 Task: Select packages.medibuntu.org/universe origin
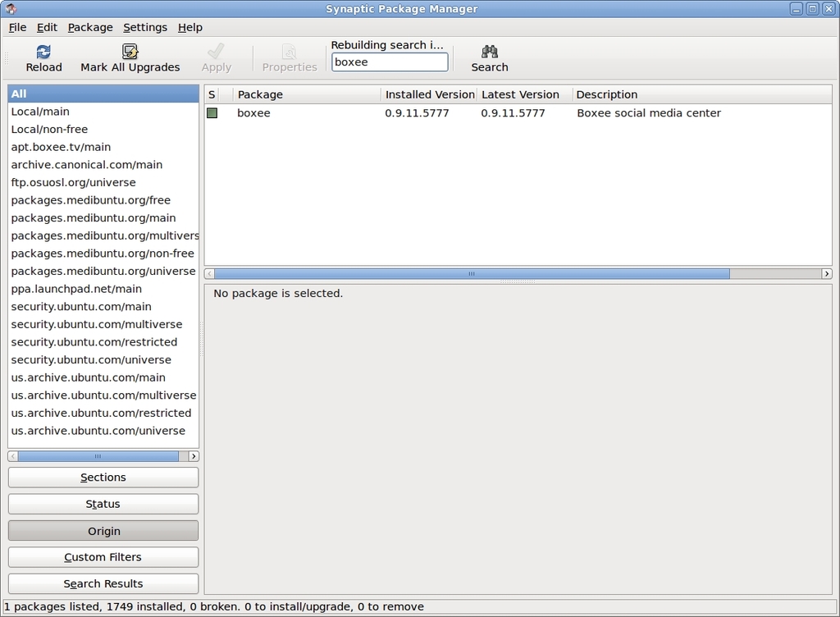(103, 271)
